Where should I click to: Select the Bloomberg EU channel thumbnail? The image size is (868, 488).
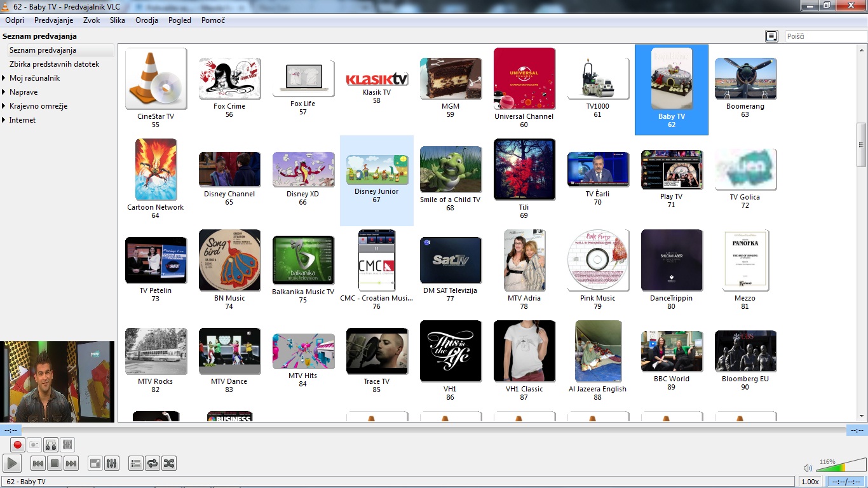click(x=745, y=351)
